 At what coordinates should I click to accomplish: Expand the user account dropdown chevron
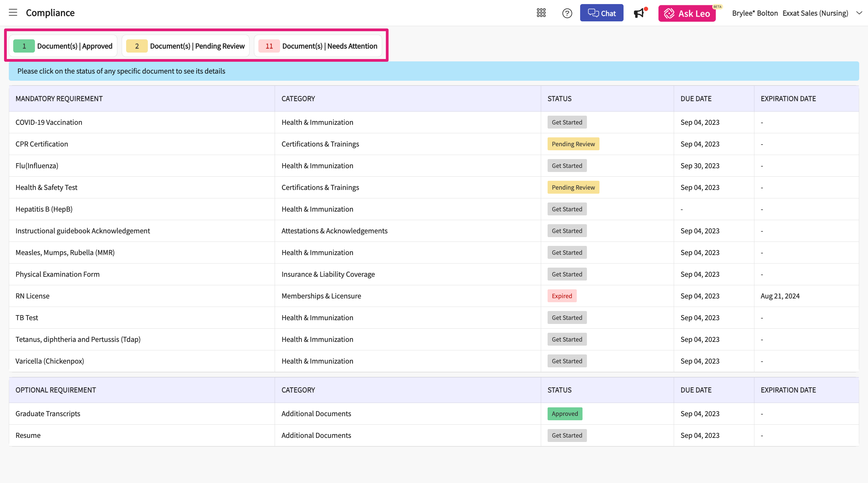pos(859,13)
